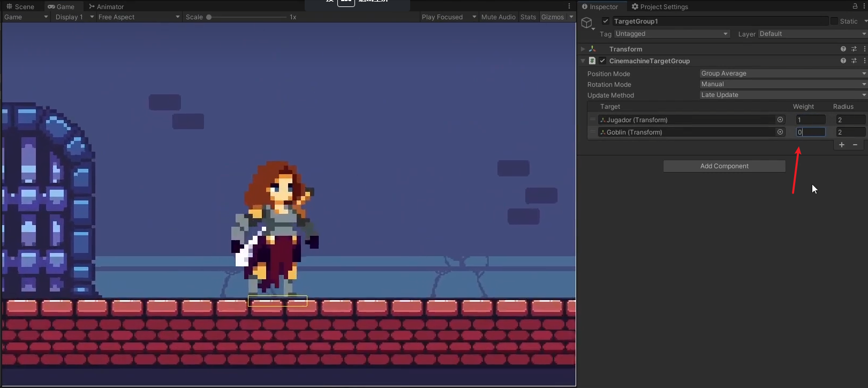The height and width of the screenshot is (388, 868).
Task: Select the Jugador (Transform) target field
Action: [691, 120]
